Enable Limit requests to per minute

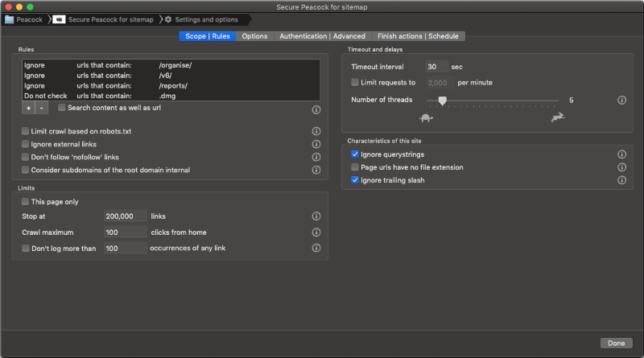(355, 82)
